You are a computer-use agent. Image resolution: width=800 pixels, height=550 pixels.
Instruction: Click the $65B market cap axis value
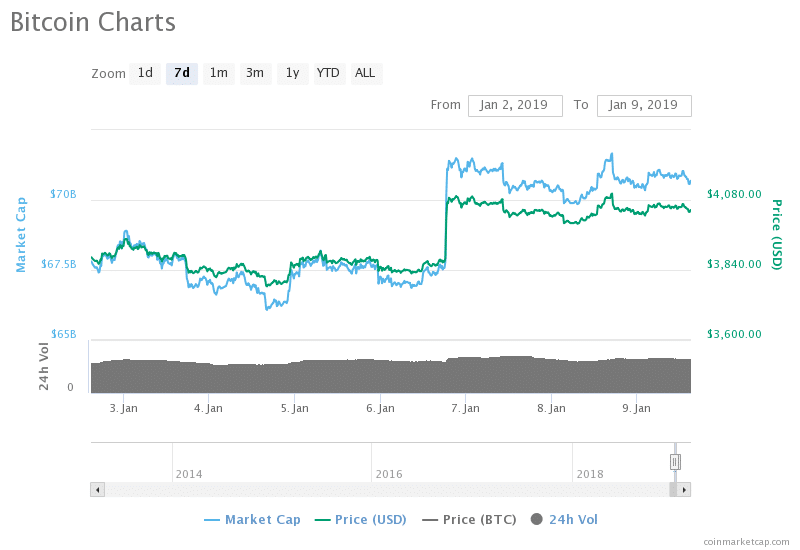(x=63, y=334)
